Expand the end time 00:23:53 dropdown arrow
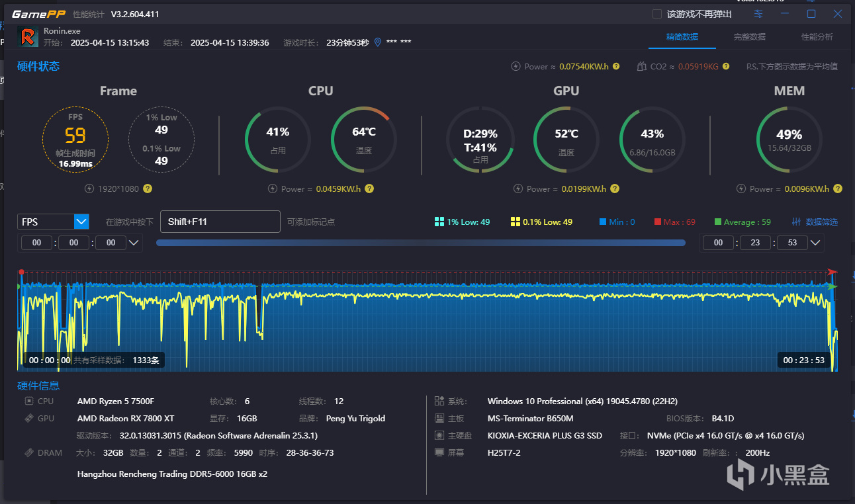 tap(815, 243)
